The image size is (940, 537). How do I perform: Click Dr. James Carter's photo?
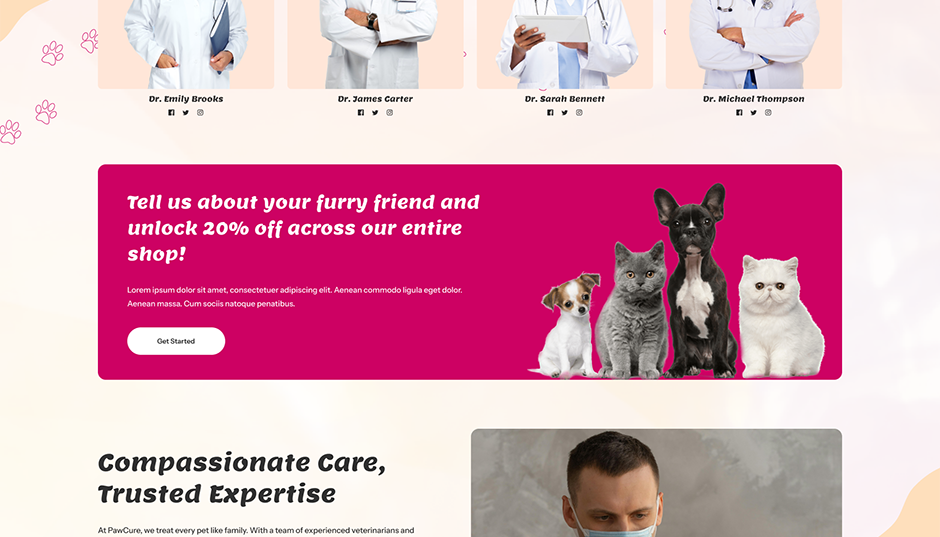click(375, 44)
